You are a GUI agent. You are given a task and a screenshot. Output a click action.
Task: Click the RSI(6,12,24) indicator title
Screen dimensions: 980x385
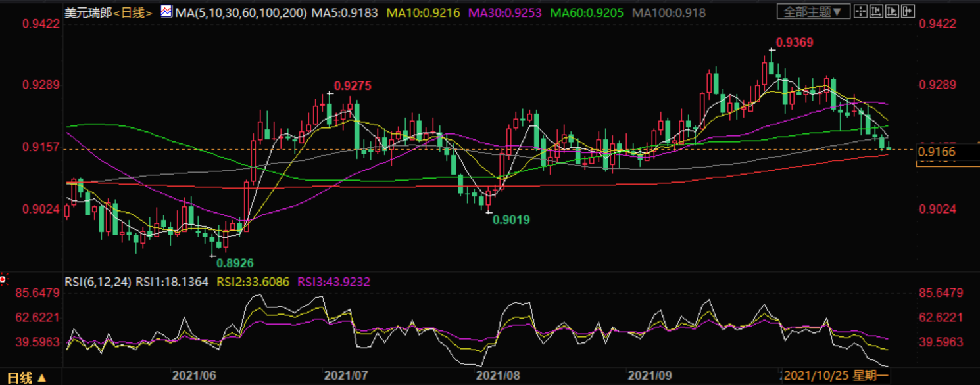pos(98,282)
